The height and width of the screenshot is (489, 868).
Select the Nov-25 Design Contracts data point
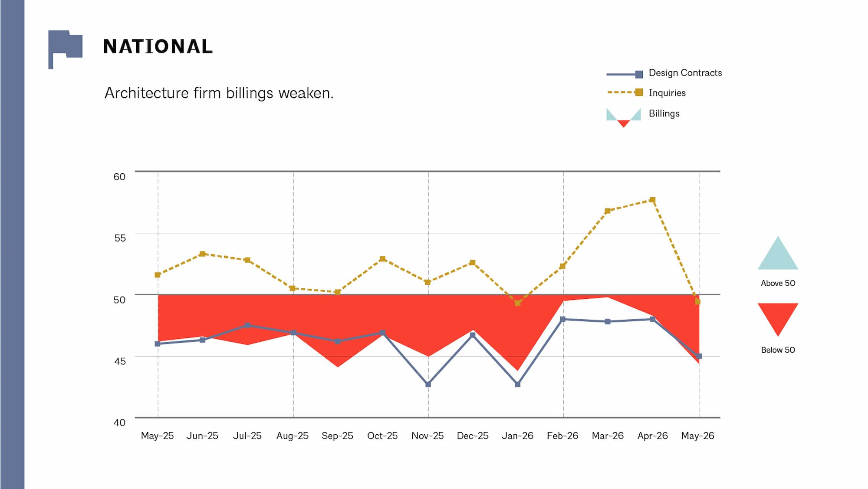click(428, 384)
